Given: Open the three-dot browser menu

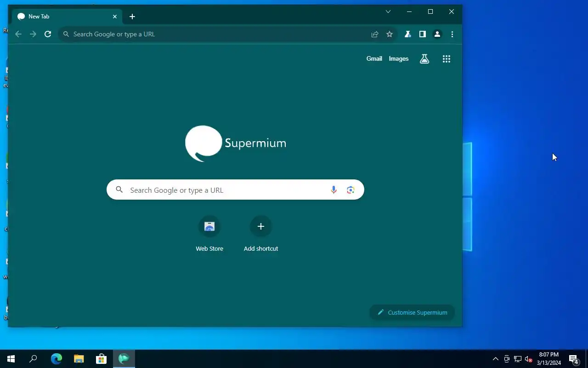Looking at the screenshot, I should [452, 34].
